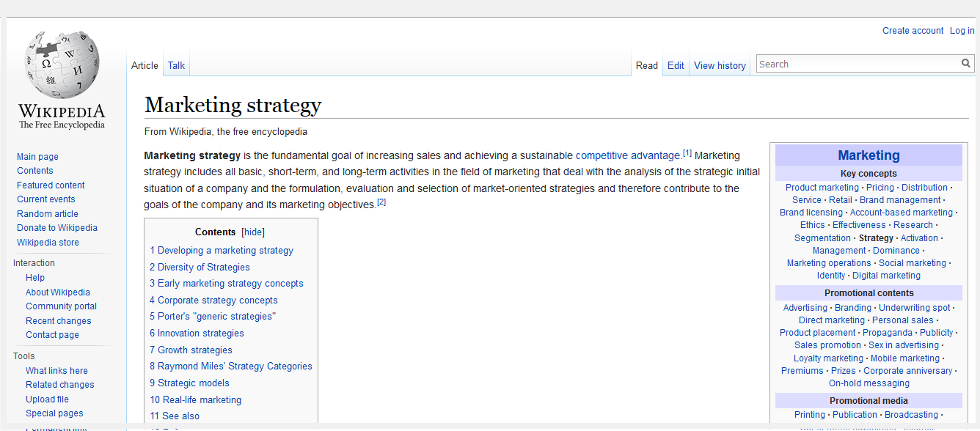Jump to Diversity of Strategies section
Image resolution: width=980 pixels, height=431 pixels.
[200, 268]
